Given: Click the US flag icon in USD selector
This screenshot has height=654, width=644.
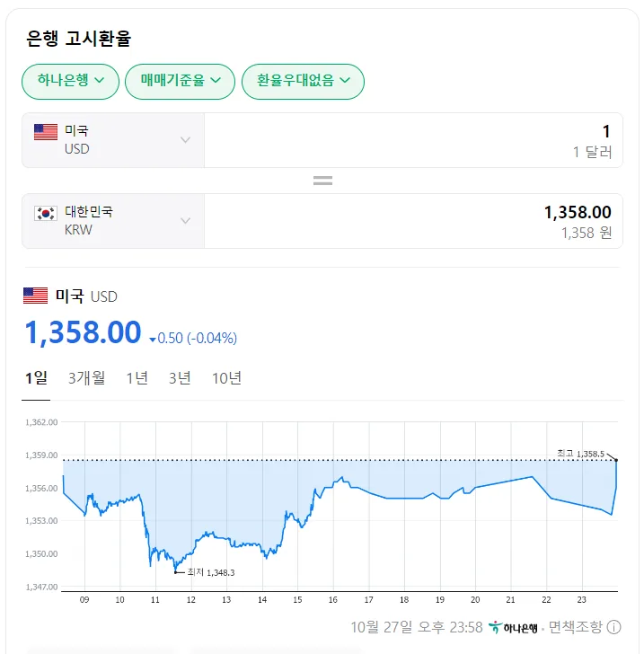Looking at the screenshot, I should [46, 132].
